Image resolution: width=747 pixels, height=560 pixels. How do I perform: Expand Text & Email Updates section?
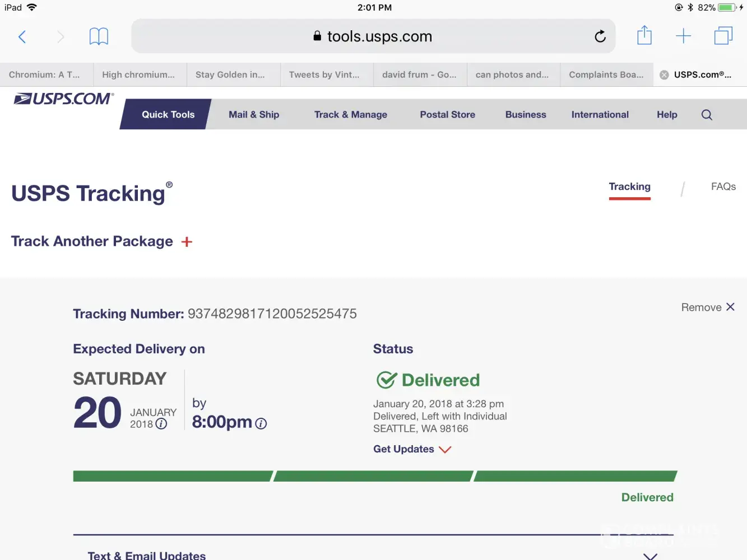coord(650,556)
